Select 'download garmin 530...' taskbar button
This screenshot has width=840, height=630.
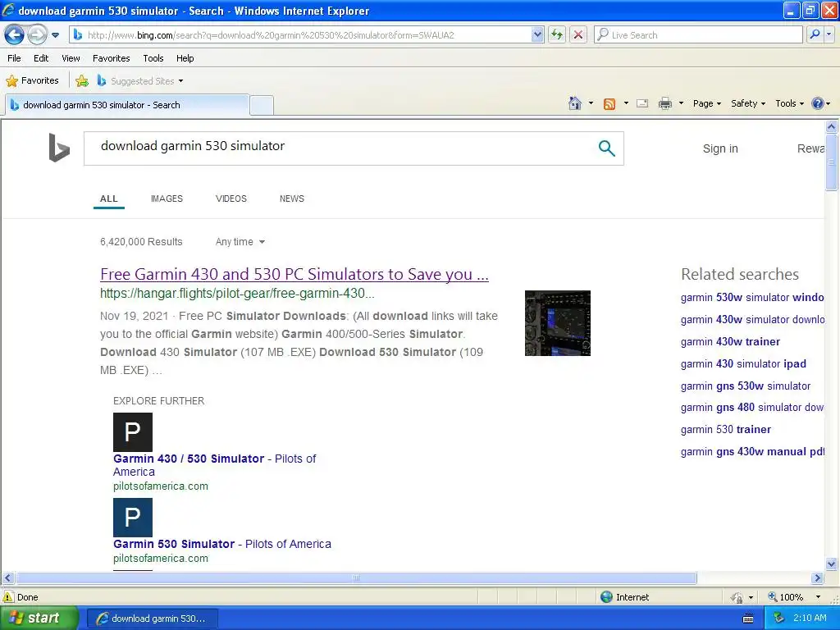[x=152, y=619]
